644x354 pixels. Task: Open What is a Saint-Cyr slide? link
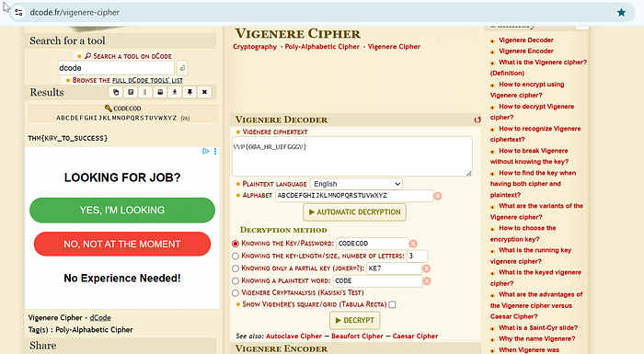tap(538, 328)
